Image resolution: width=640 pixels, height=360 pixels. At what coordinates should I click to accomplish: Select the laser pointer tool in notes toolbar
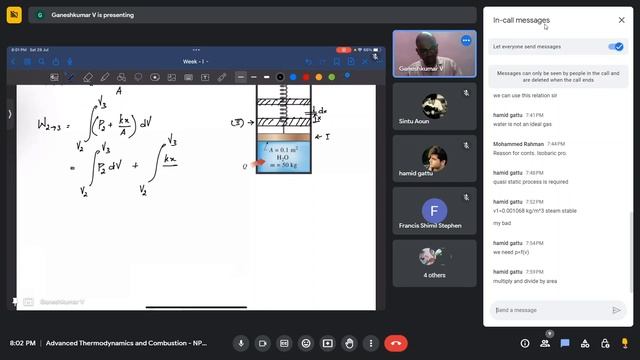pyautogui.click(x=222, y=77)
